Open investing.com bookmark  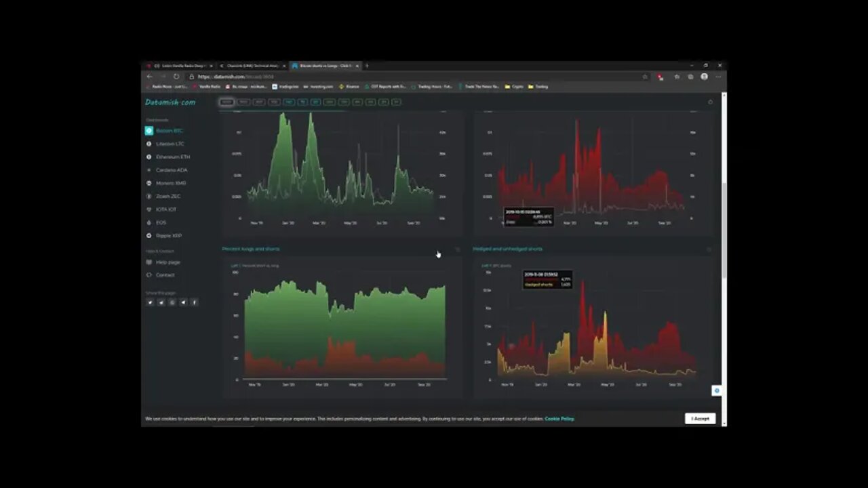(x=319, y=87)
